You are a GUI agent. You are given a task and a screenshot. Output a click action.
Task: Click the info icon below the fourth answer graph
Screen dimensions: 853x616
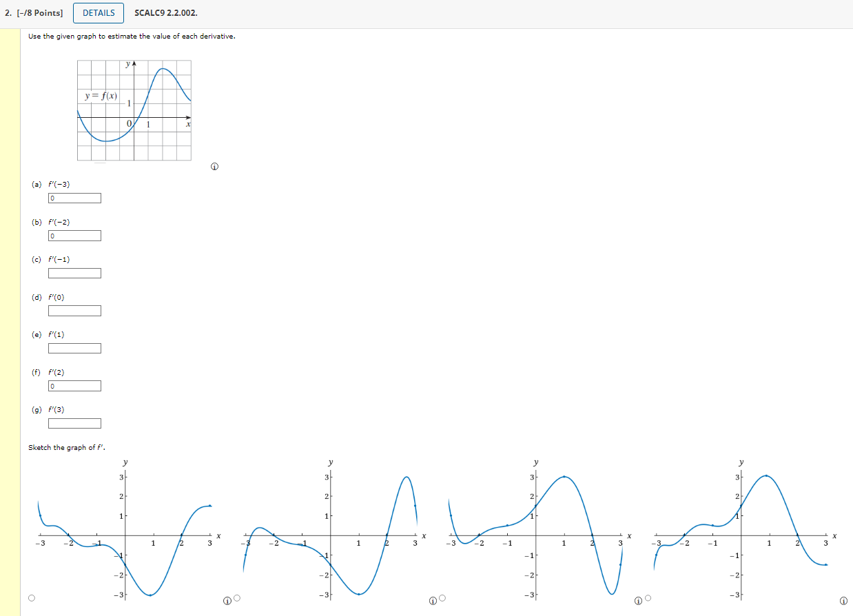point(842,599)
